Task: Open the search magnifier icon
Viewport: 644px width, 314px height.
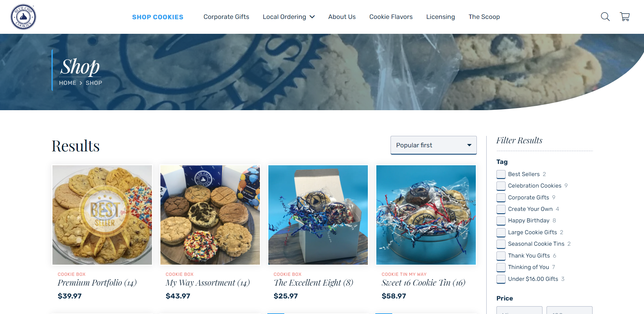Action: click(x=605, y=17)
